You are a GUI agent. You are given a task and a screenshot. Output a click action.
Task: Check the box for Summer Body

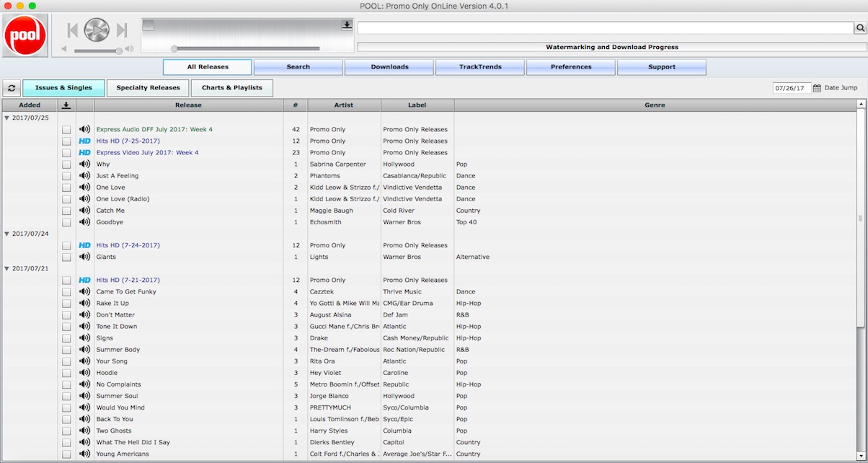(66, 350)
